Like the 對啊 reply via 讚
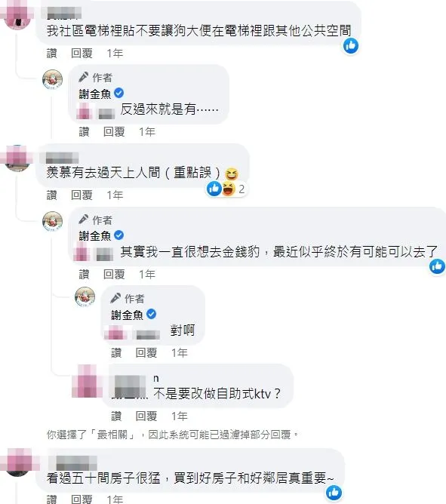Image resolution: width=446 pixels, height=504 pixels. click(x=116, y=352)
